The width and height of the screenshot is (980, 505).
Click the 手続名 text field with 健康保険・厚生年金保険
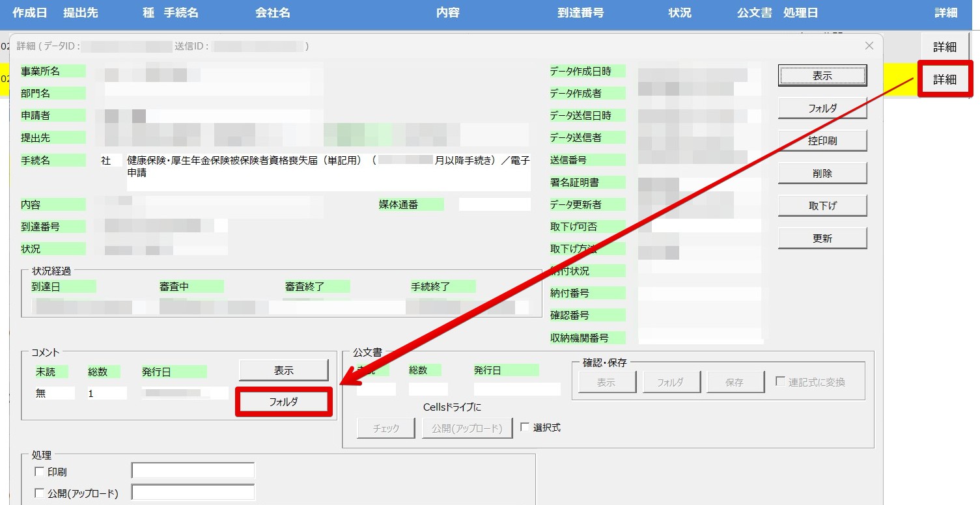329,172
